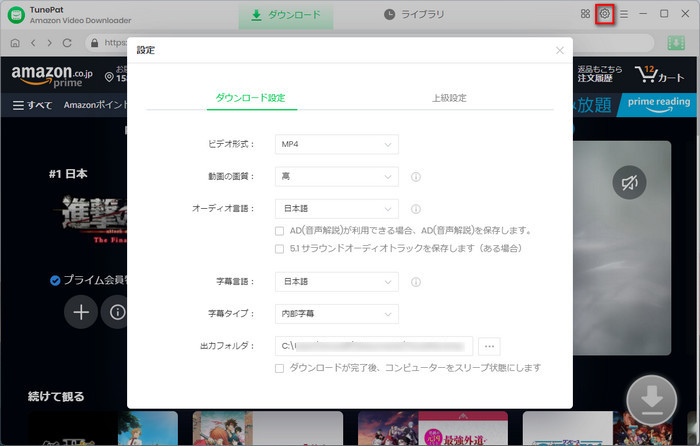Viewport: 700px width, 446px height.
Task: Click the second thumbnail in 続けて観る row
Action: pyautogui.click(x=268, y=428)
